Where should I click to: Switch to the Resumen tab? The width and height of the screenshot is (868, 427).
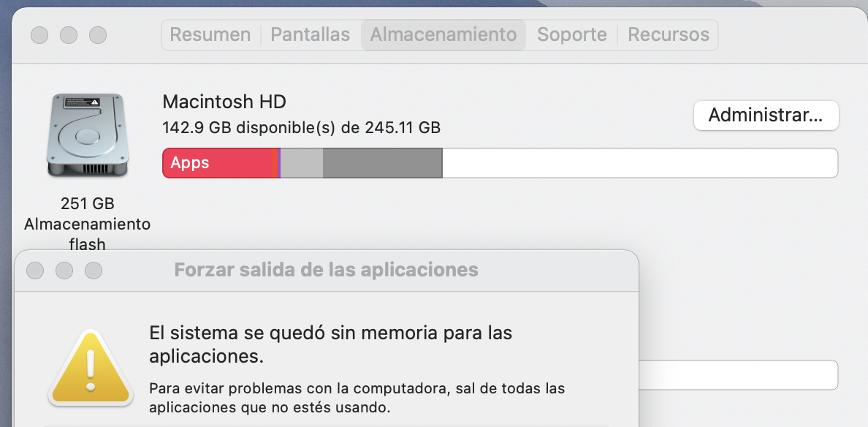(210, 34)
